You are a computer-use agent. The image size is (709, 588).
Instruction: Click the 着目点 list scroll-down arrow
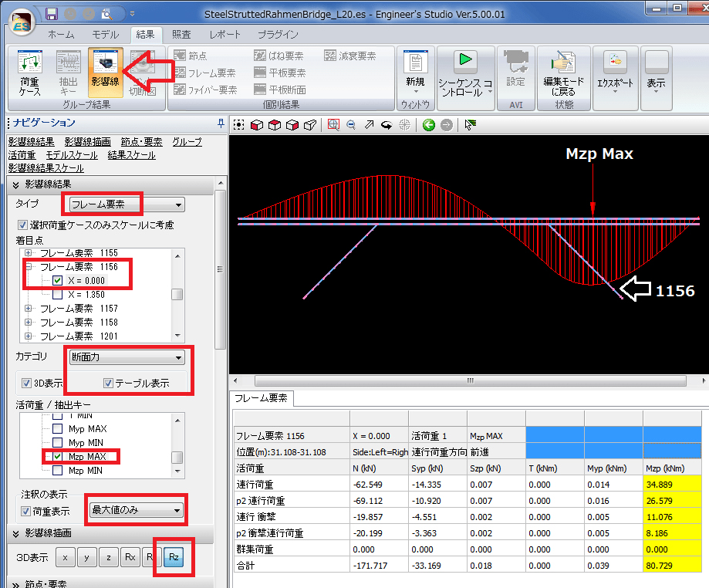[177, 336]
